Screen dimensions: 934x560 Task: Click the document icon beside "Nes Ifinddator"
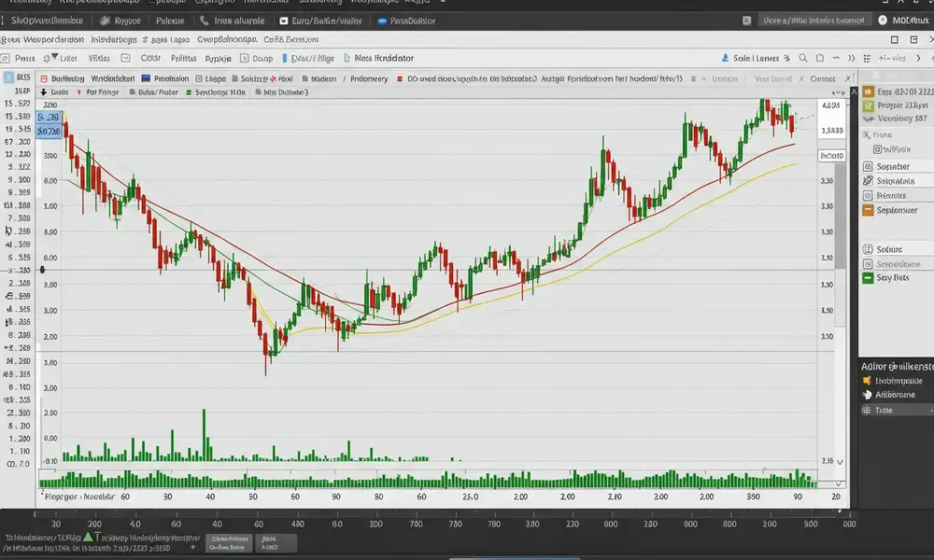coord(347,58)
